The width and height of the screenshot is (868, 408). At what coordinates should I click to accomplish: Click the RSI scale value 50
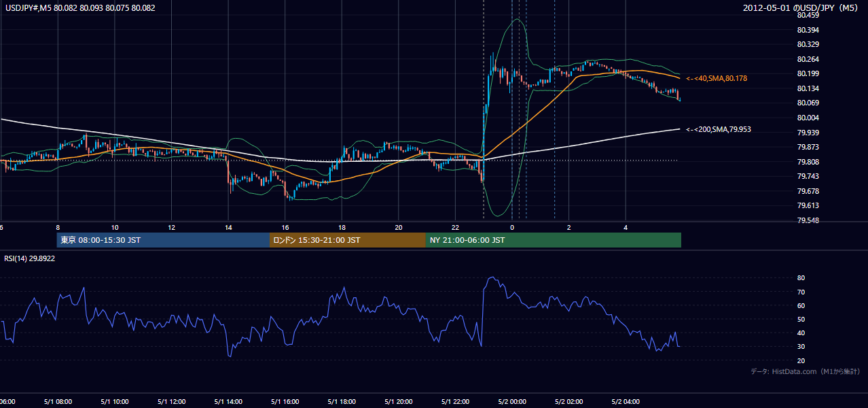[x=801, y=320]
